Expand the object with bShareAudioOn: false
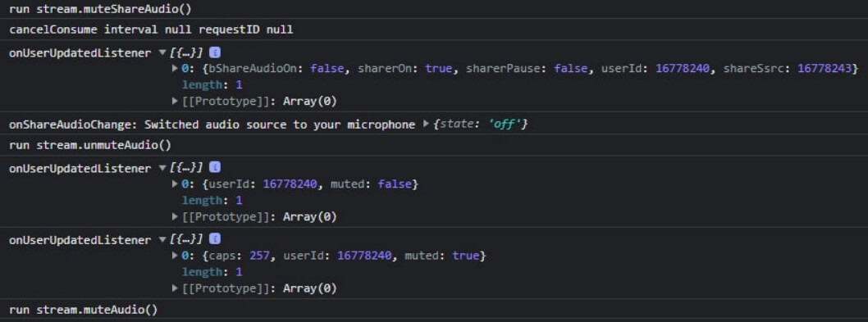868x322 pixels. (176, 69)
